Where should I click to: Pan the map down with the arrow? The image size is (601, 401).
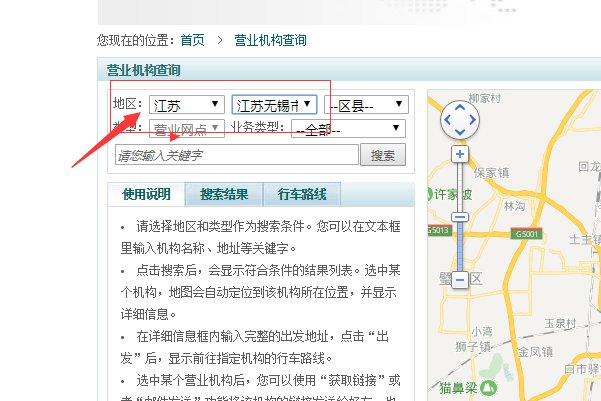[460, 132]
